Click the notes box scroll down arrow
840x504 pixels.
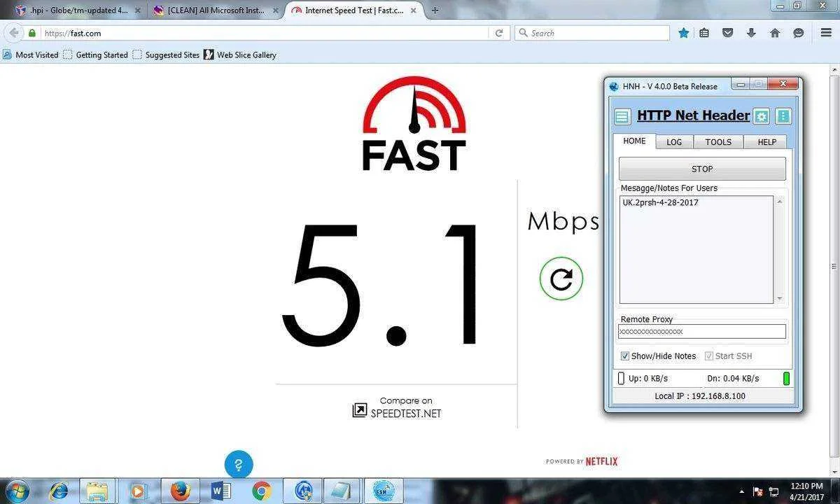click(780, 298)
